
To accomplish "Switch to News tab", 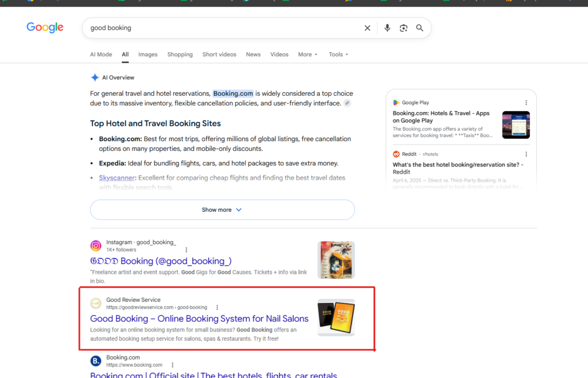I will click(253, 54).
